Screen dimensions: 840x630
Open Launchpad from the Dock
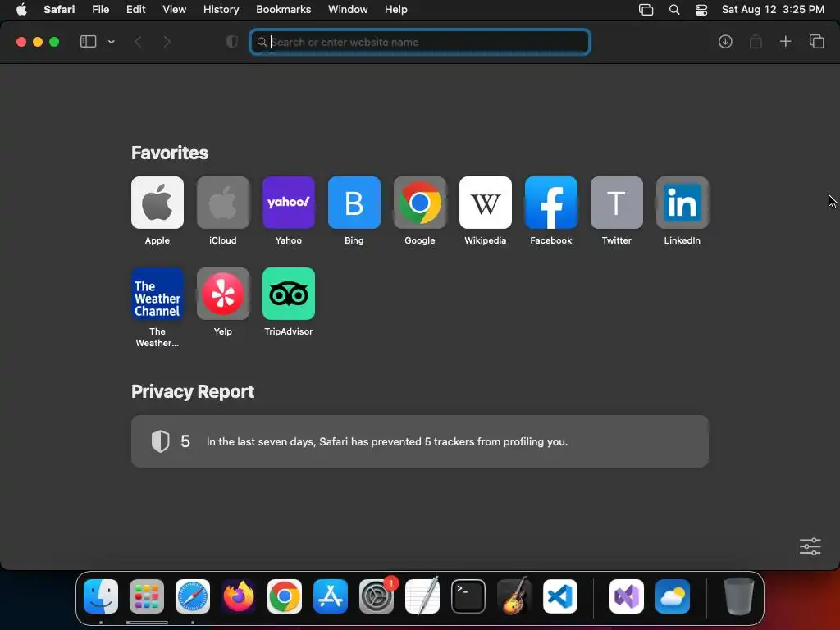point(147,596)
